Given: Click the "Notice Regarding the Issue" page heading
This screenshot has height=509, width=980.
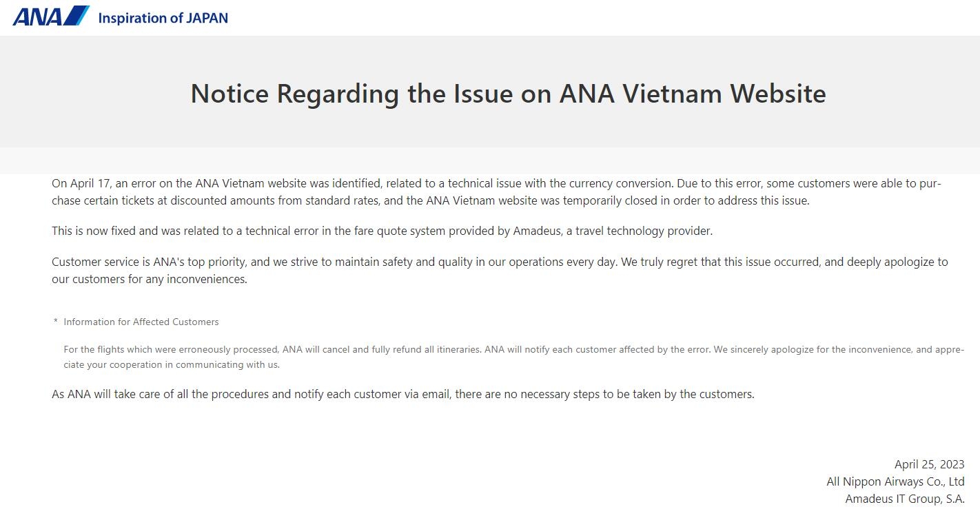Looking at the screenshot, I should (508, 93).
